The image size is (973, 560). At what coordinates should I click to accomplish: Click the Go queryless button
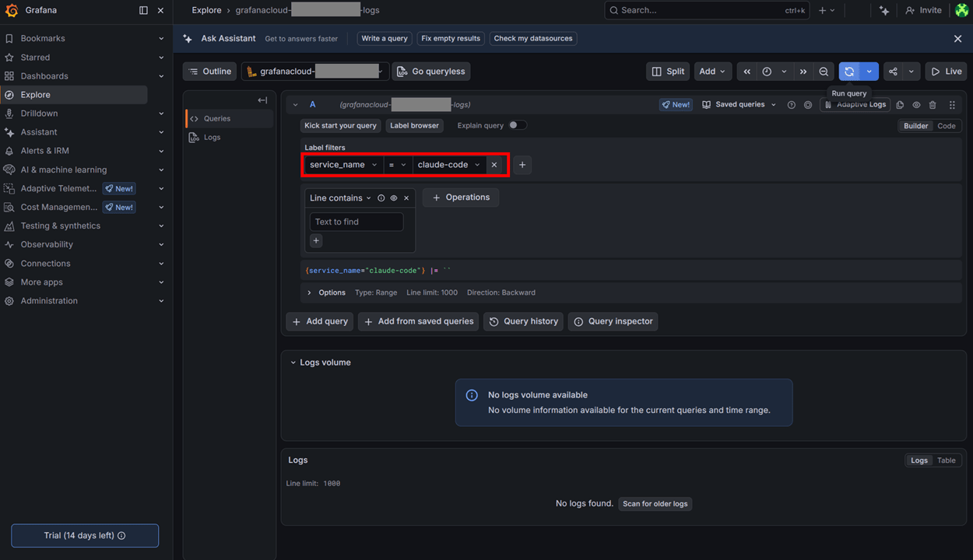click(x=431, y=72)
